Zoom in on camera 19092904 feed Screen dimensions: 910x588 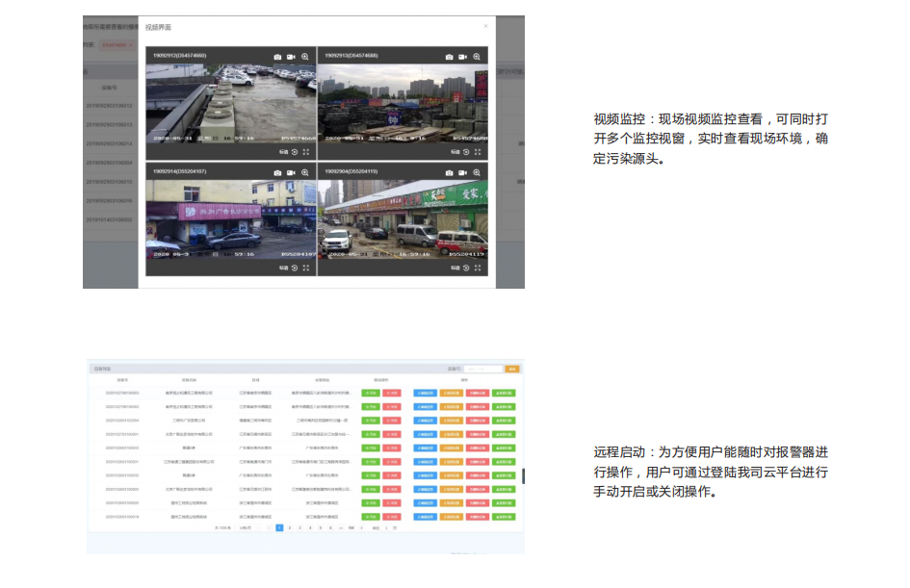477,173
